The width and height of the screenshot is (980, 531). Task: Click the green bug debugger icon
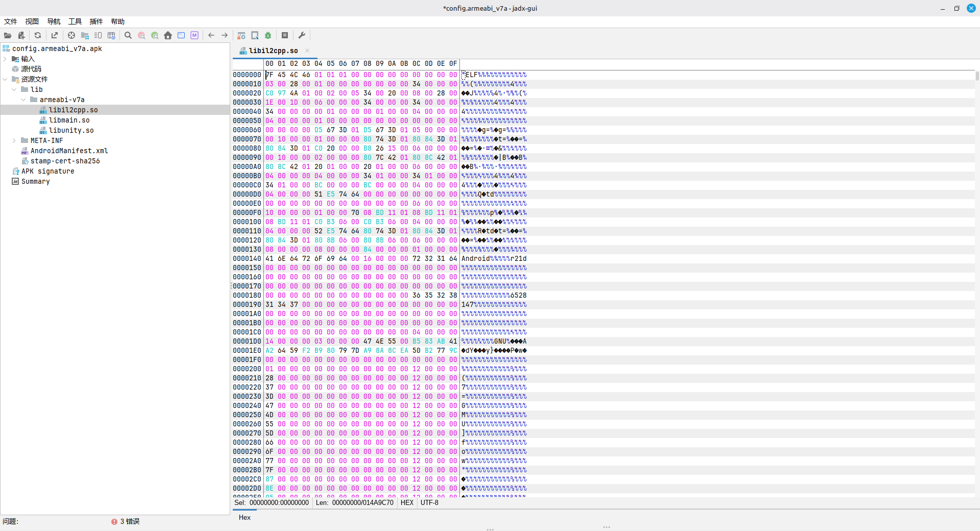click(268, 35)
